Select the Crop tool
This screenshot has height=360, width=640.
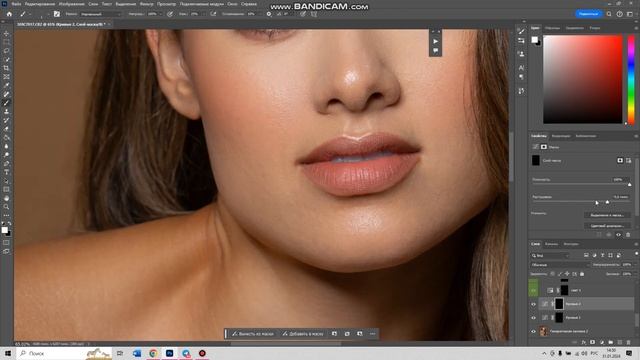click(6, 68)
